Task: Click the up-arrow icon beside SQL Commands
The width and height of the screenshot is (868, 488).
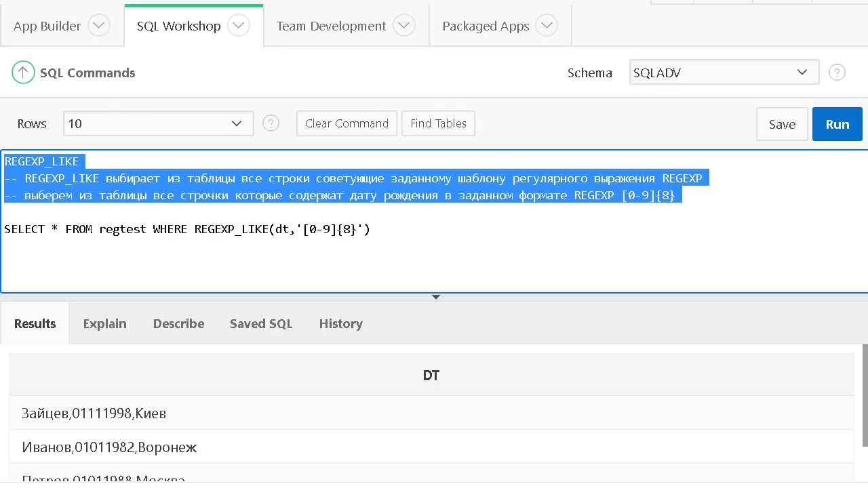Action: coord(23,73)
